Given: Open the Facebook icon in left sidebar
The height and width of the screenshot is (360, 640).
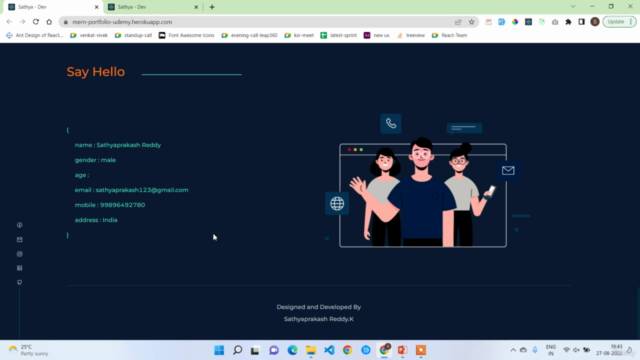Looking at the screenshot, I should click(20, 225).
